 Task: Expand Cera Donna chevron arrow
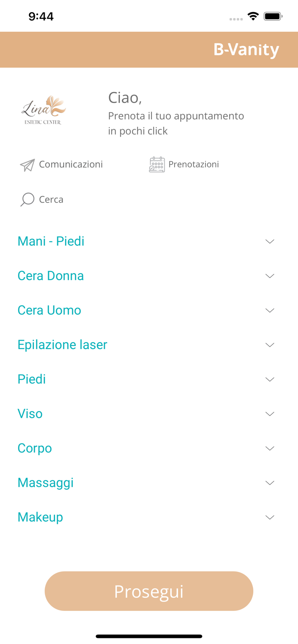pyautogui.click(x=270, y=276)
